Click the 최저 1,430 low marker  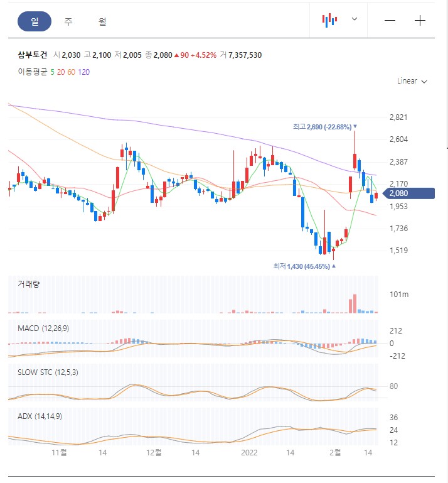pyautogui.click(x=304, y=266)
